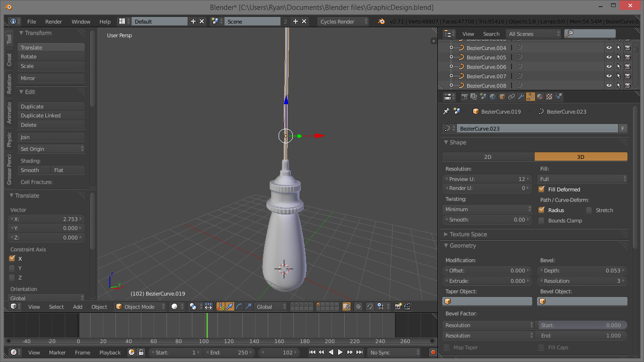Select the rotate manipulator arc icon
The width and height of the screenshot is (644, 362).
coord(239,306)
